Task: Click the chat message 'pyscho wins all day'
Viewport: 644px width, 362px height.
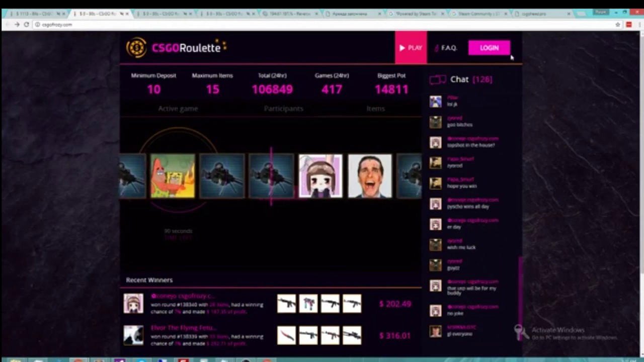Action: (x=469, y=207)
